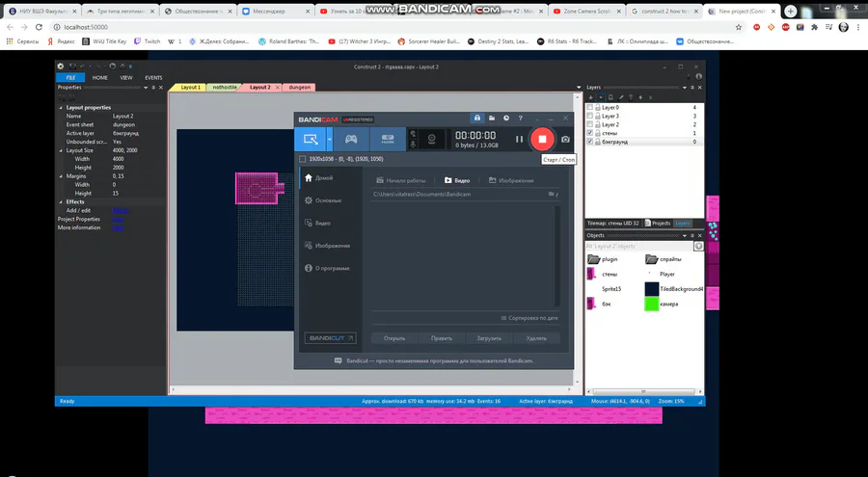
Task: Click the delete layer trash icon
Action: click(x=631, y=97)
